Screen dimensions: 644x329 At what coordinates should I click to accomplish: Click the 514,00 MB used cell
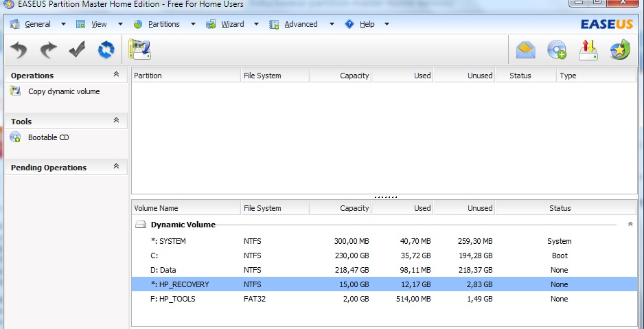point(413,299)
